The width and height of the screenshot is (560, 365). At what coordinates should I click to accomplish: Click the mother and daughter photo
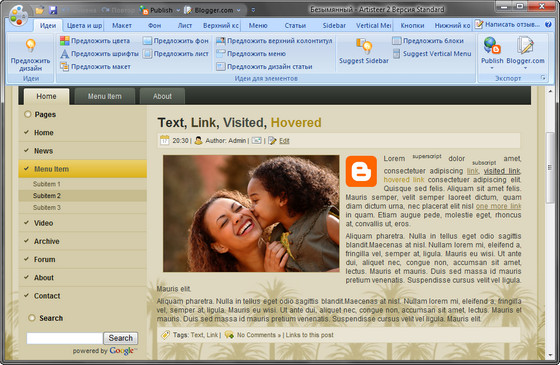pyautogui.click(x=251, y=214)
